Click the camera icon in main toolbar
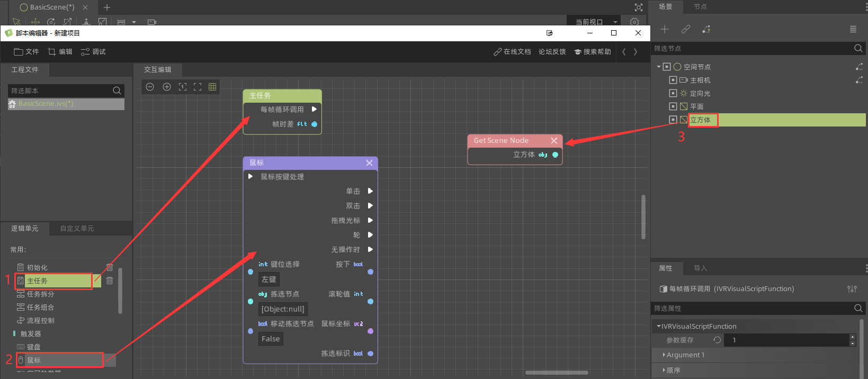Viewport: 868px width, 379px height. (152, 22)
